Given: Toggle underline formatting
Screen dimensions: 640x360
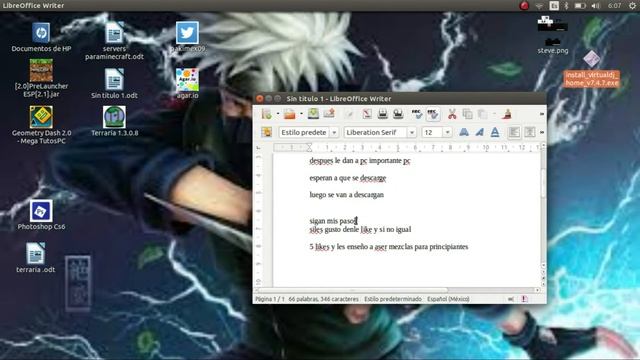Looking at the screenshot, I should tap(495, 132).
